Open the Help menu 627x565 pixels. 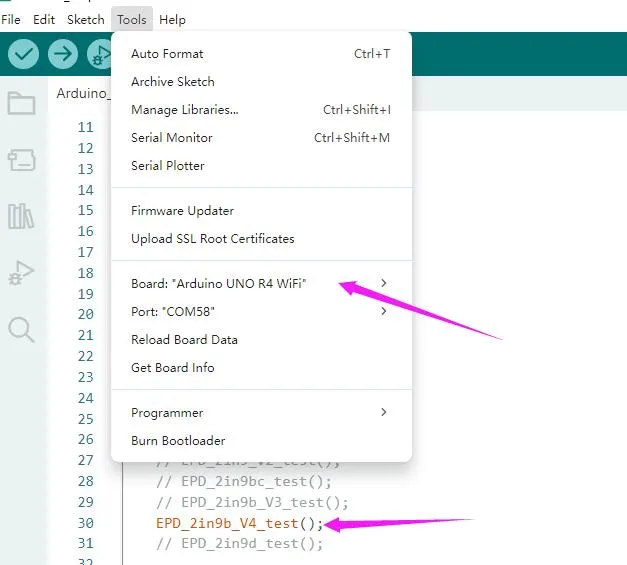click(x=172, y=20)
